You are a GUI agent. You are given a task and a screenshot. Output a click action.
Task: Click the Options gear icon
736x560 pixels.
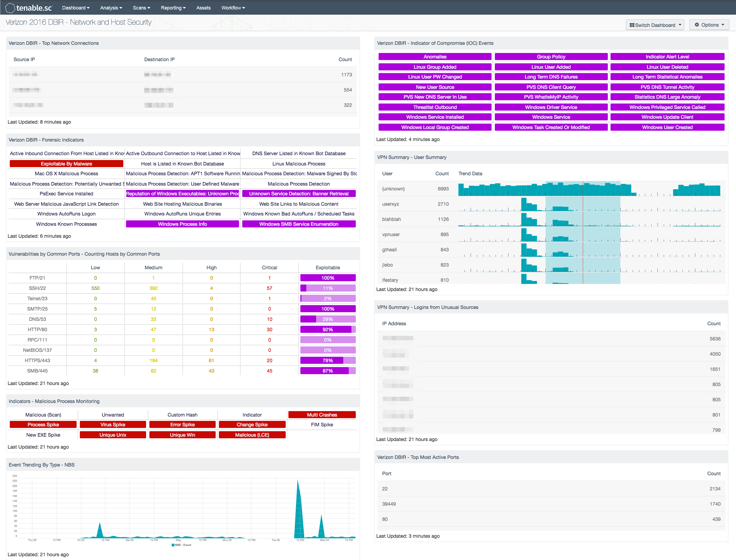pyautogui.click(x=697, y=25)
